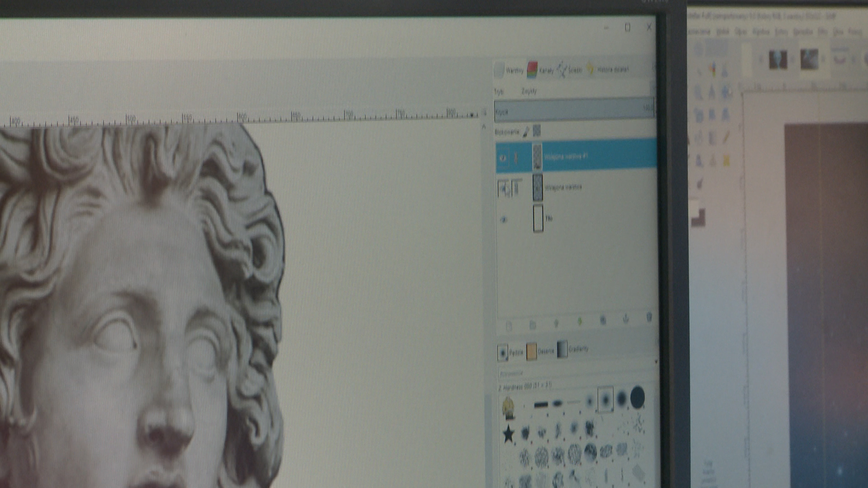Select the harder round brush right of the highlighted one
The width and height of the screenshot is (868, 488).
622,398
